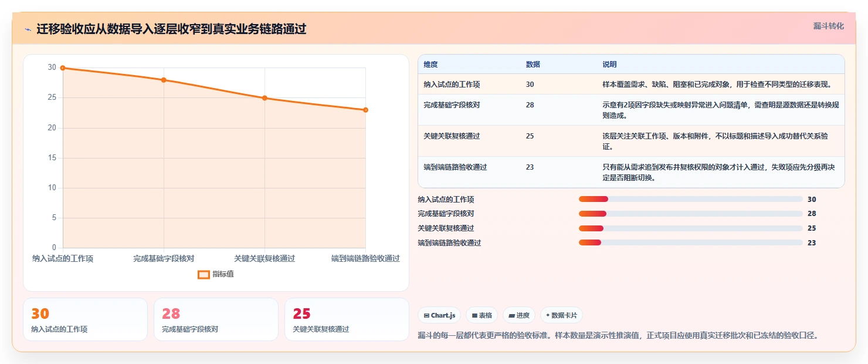Viewport: 868px width, 364px height.
Task: Click the 数据 column header in the table
Action: click(533, 65)
